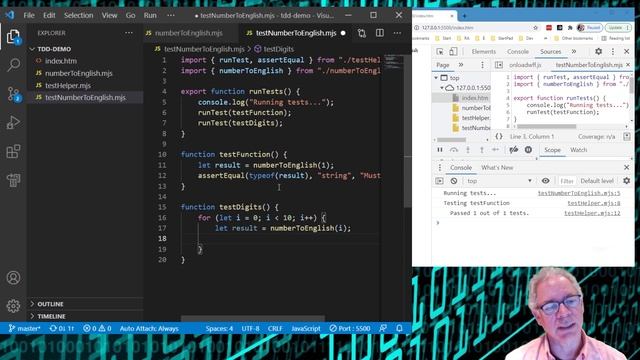Collapse the top node in Sources tree
Viewport: 640px width, 360px height.
coord(436,78)
